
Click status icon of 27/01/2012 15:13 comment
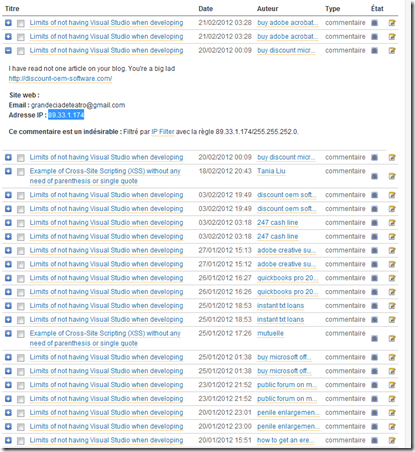click(x=375, y=250)
